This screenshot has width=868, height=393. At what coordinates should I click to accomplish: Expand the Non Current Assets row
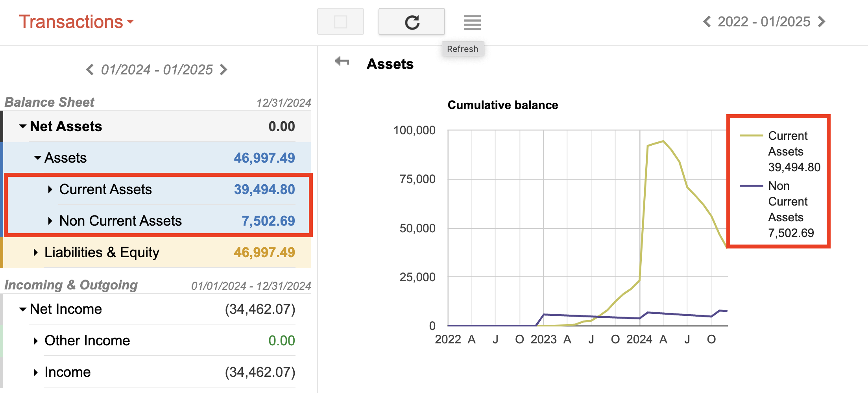click(x=50, y=221)
